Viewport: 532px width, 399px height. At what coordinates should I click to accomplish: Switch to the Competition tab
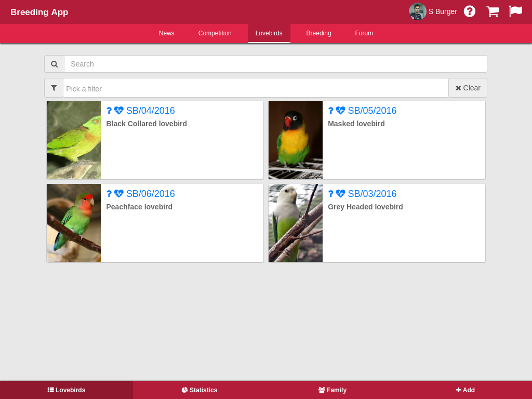click(x=215, y=33)
